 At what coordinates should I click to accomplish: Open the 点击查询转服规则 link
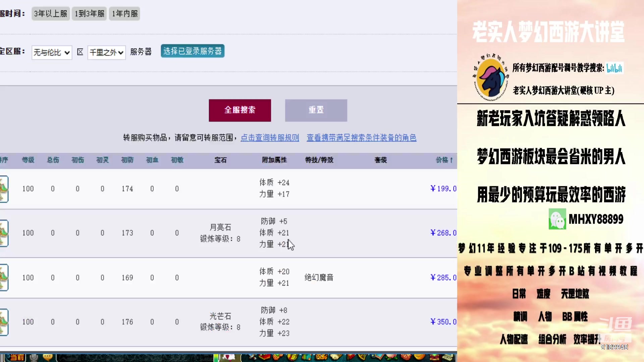point(270,138)
